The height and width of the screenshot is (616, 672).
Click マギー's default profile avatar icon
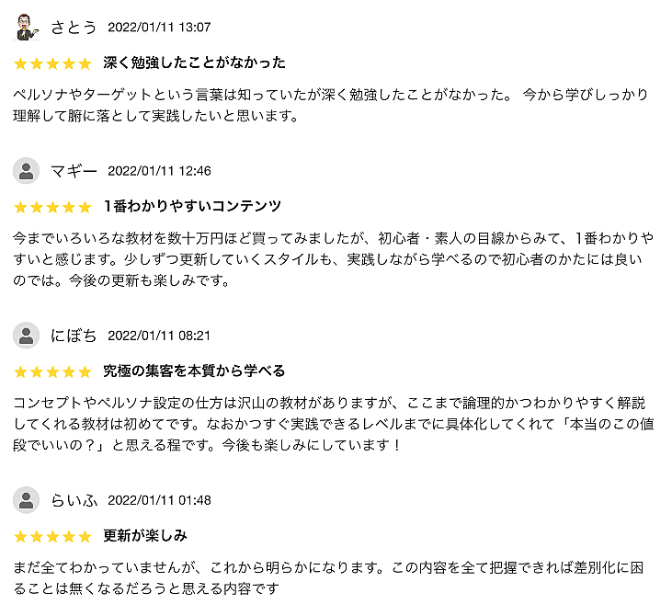26,171
